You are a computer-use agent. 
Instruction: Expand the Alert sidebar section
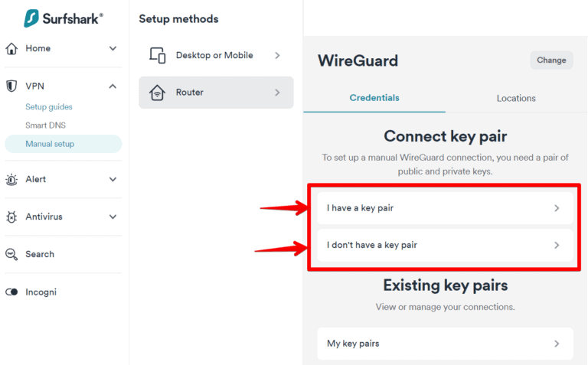point(113,180)
